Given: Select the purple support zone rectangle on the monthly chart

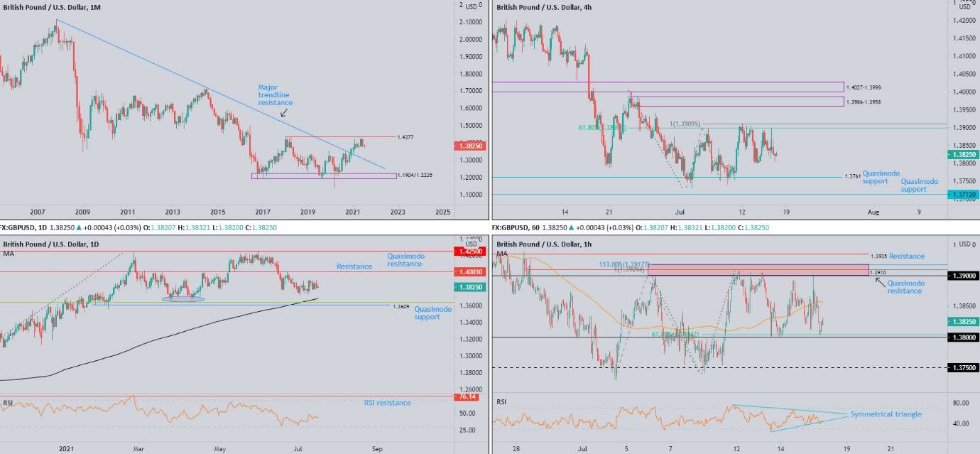Looking at the screenshot, I should (324, 176).
